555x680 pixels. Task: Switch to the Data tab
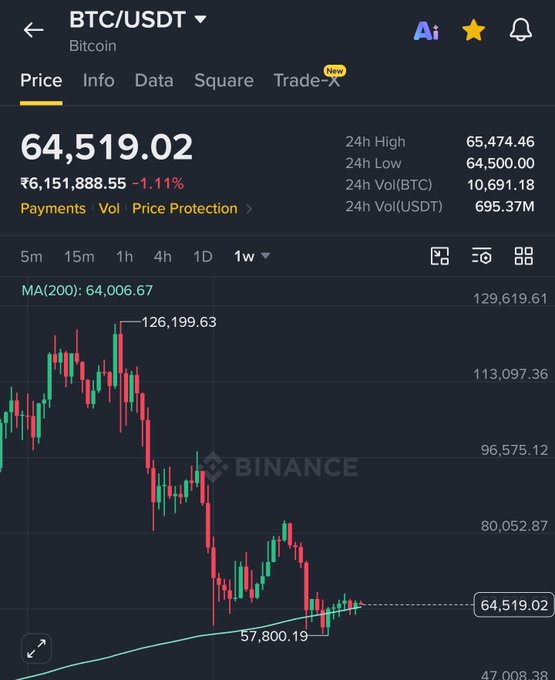[x=154, y=81]
